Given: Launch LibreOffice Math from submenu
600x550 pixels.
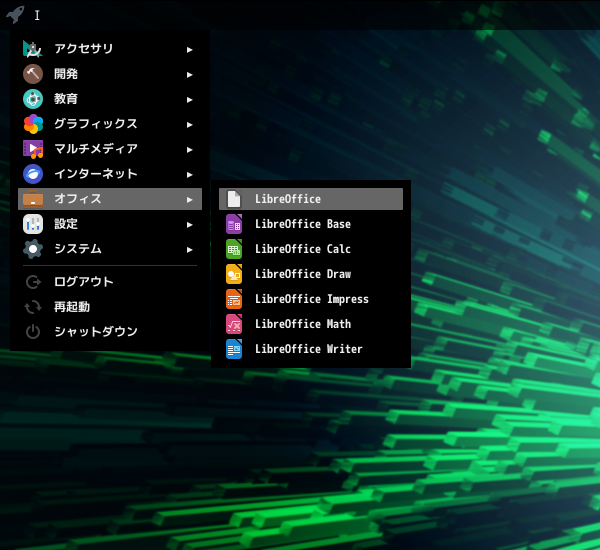Looking at the screenshot, I should point(311,324).
